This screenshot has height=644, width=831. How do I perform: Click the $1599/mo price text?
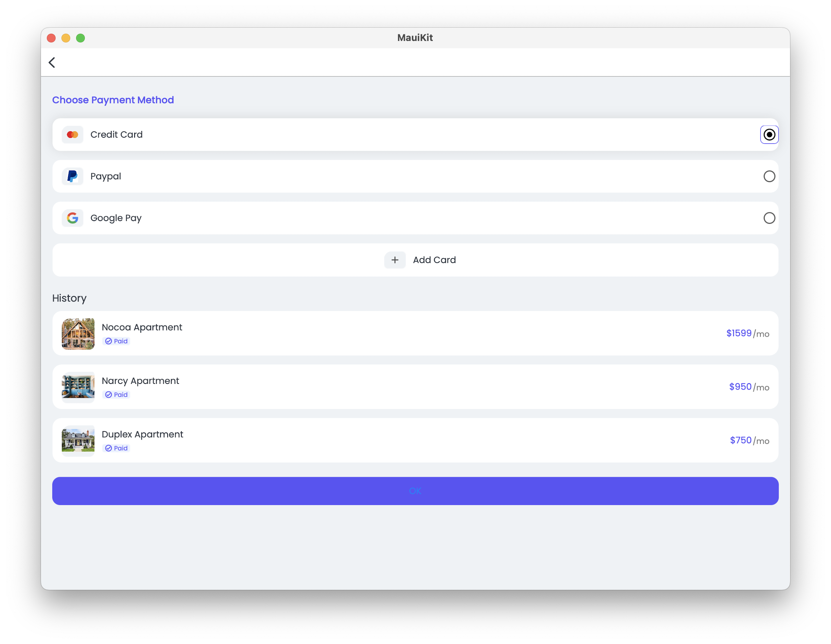click(x=747, y=333)
